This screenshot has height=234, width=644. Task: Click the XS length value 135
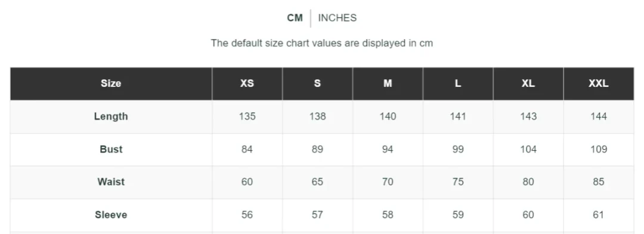247,116
